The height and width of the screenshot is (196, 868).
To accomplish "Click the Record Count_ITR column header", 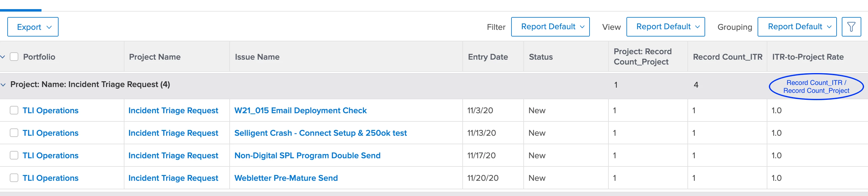I will [727, 57].
